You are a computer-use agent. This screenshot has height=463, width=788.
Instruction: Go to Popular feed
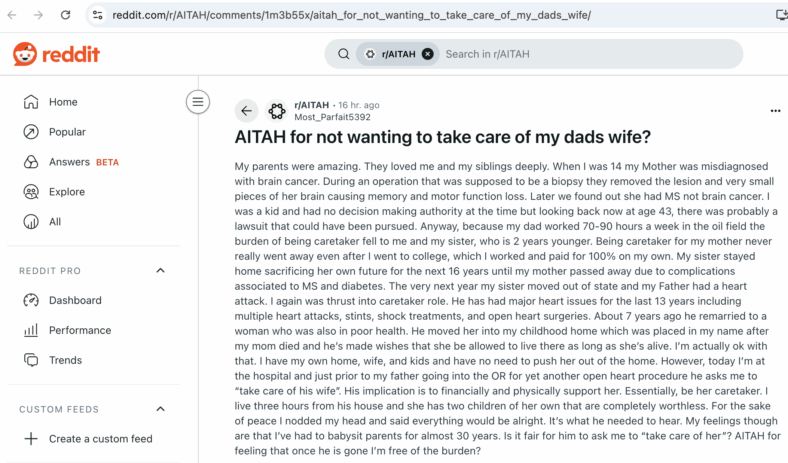93,132
